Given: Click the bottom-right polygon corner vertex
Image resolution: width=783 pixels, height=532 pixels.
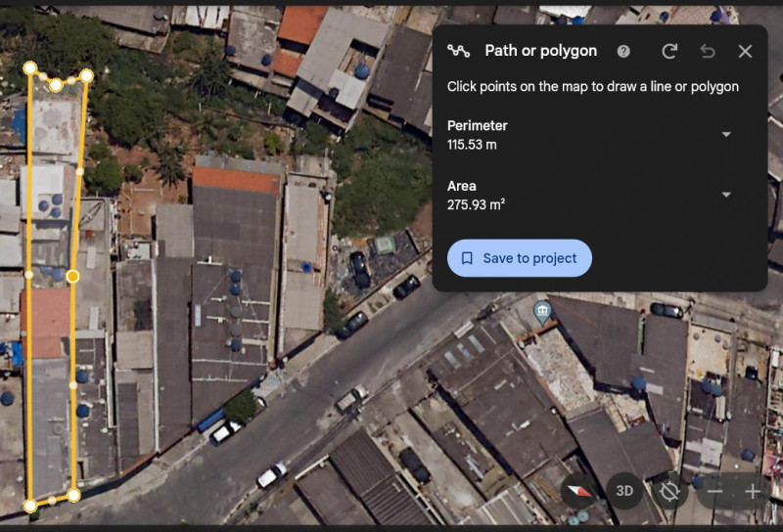Looking at the screenshot, I should [73, 495].
